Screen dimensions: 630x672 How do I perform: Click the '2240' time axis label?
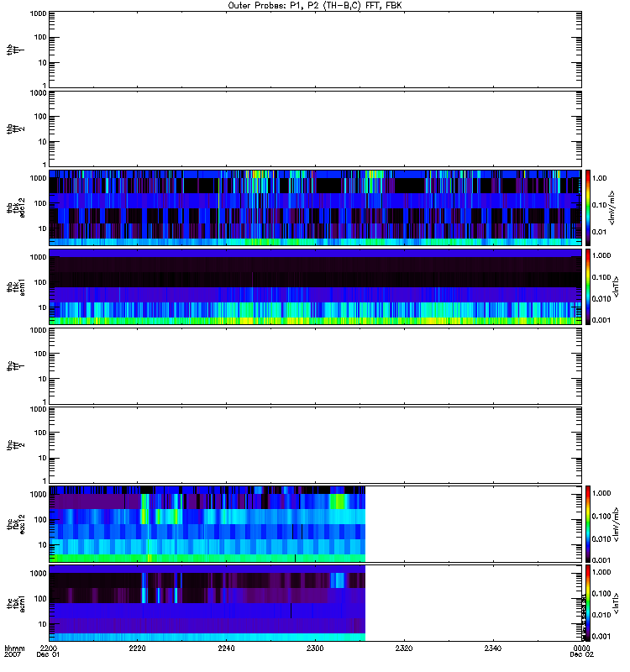click(x=226, y=648)
